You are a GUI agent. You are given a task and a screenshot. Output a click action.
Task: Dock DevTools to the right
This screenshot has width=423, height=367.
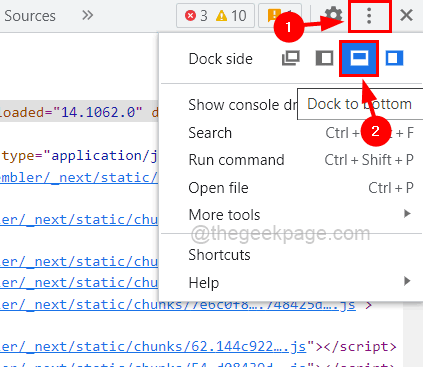click(x=395, y=58)
